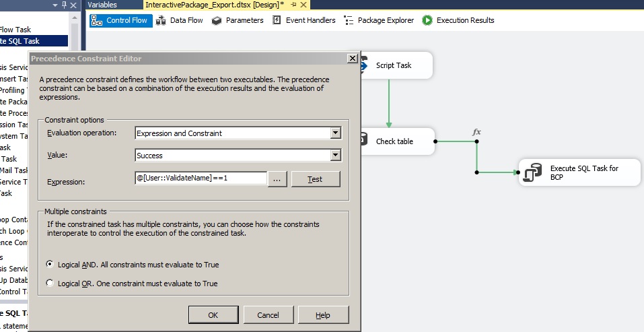
Task: Click the Event Handlers icon
Action: click(x=277, y=20)
